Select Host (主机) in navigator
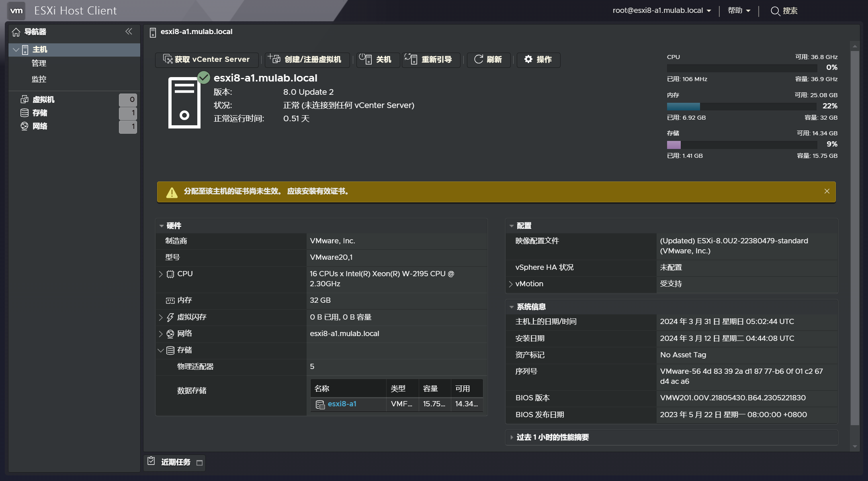The width and height of the screenshot is (868, 481). (74, 50)
